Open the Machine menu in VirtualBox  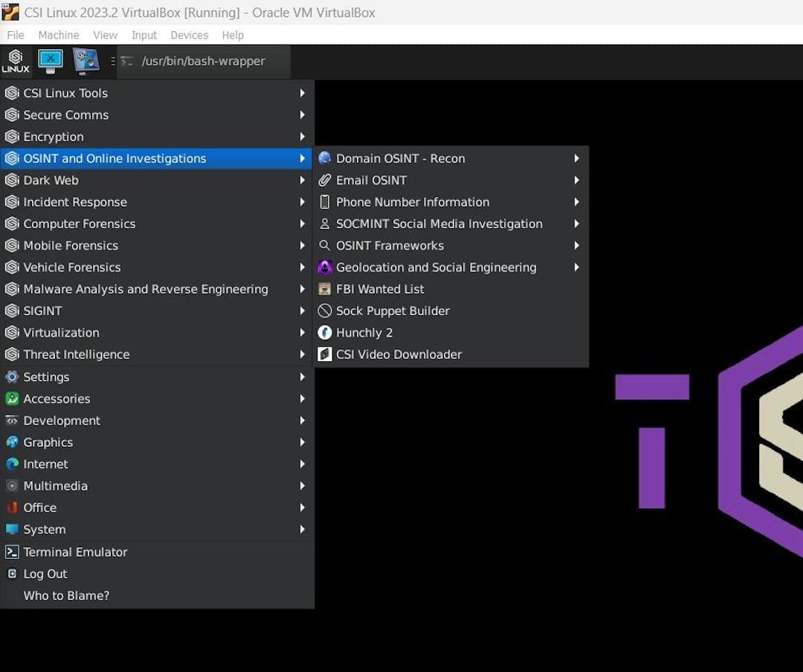coord(59,35)
